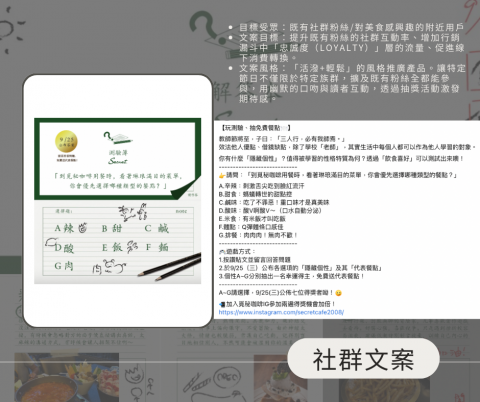Open the dessert plate photo thumbnail
Viewport: 480px width, 402px height.
pos(281,378)
